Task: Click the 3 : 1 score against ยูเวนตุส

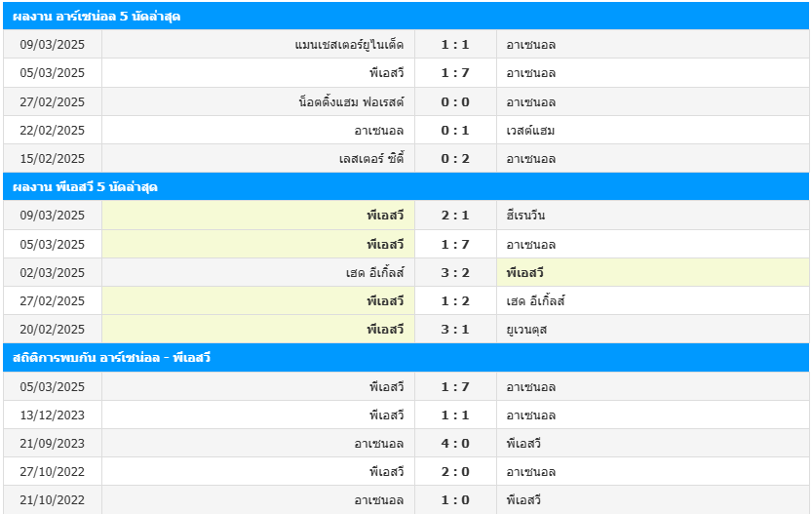Action: [455, 329]
